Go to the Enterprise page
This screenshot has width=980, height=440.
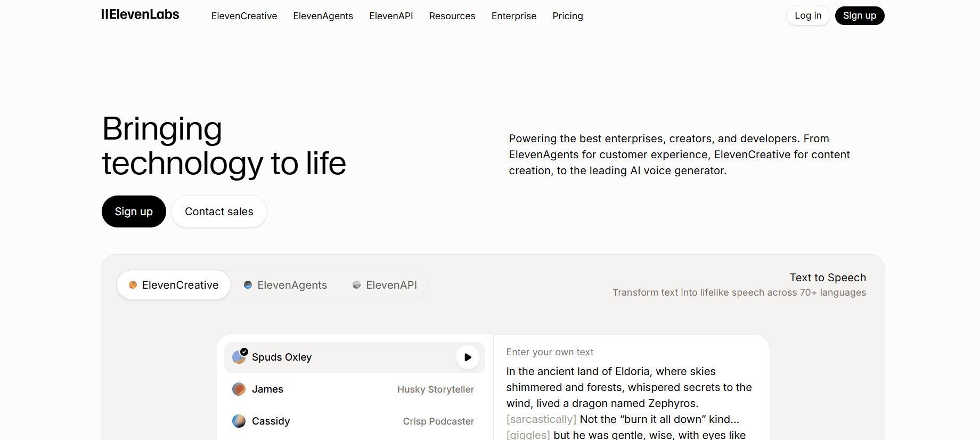point(514,16)
